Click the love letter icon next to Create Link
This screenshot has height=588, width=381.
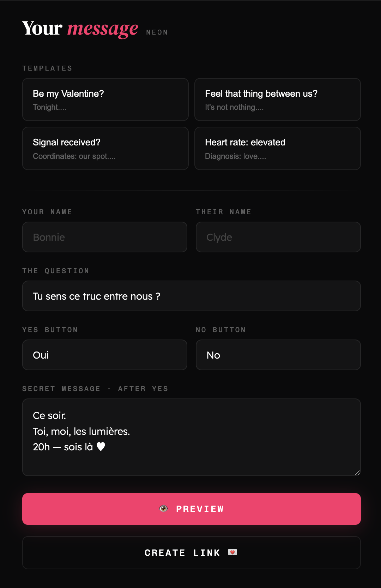[x=232, y=552]
